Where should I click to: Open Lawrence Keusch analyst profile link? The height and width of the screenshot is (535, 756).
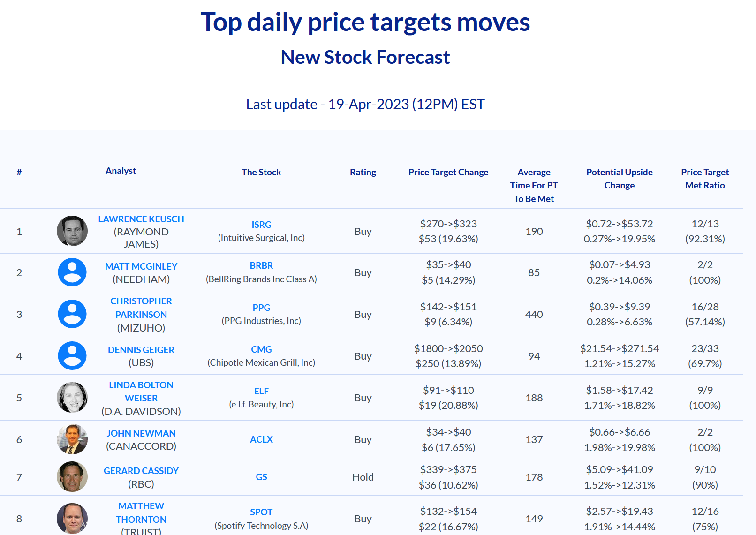(x=141, y=219)
